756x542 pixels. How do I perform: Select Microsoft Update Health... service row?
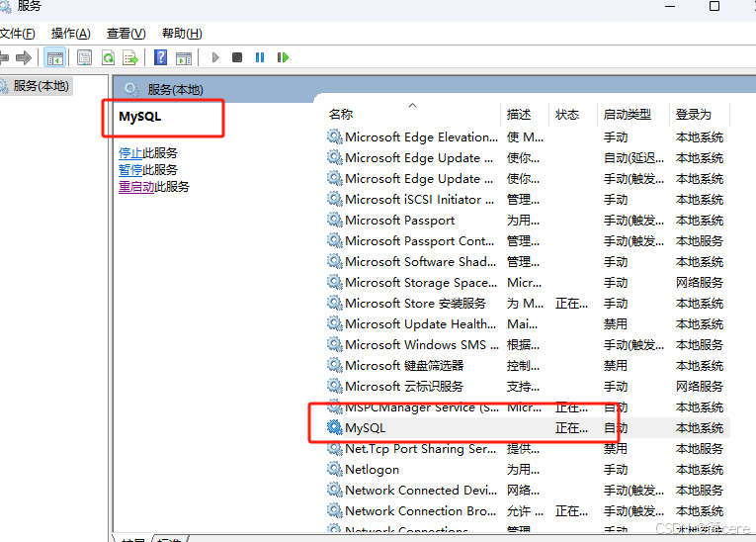[x=528, y=323]
